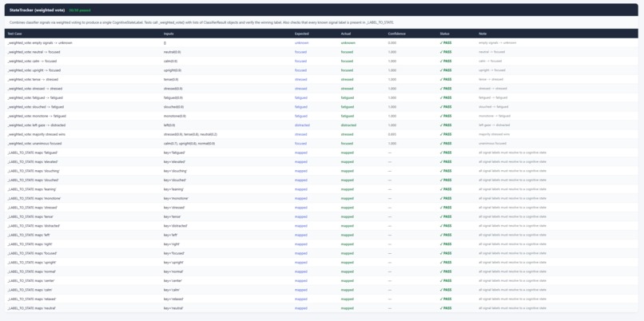Screen dimensions: 644x321
Task: Select row "_LABEL_TO_STATE maps 'normal'"
Action: pyautogui.click(x=321, y=271)
